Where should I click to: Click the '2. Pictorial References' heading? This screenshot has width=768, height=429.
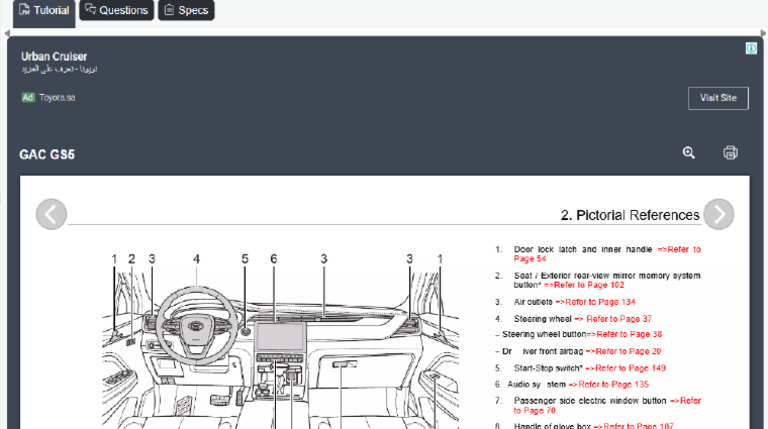pyautogui.click(x=630, y=215)
